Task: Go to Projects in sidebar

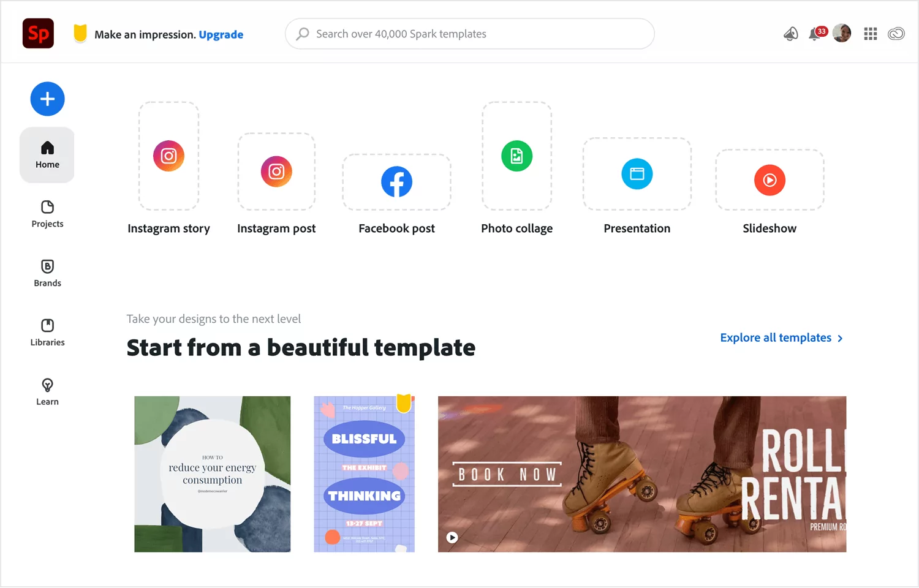Action: pos(47,214)
